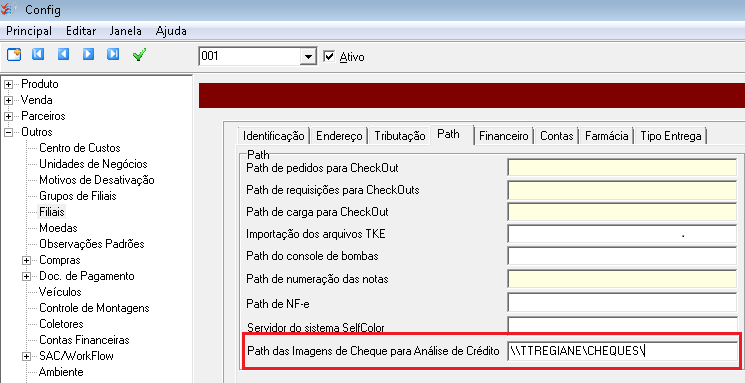Select Filiais tree item
745x383 pixels.
click(52, 212)
